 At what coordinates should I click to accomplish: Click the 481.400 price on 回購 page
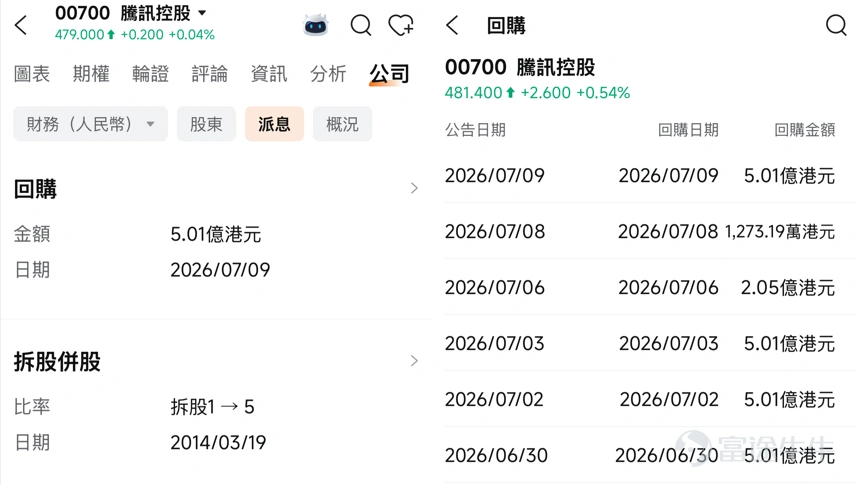pos(473,93)
